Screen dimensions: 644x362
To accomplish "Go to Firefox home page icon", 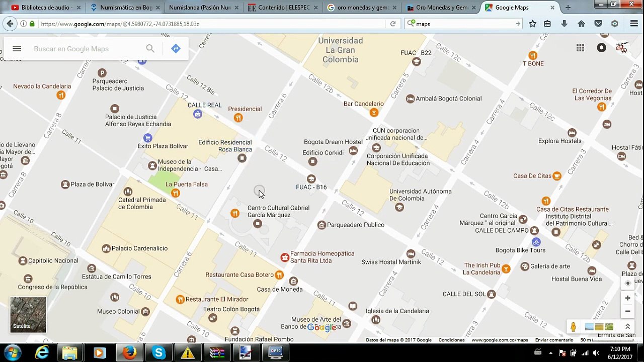I will pyautogui.click(x=581, y=24).
